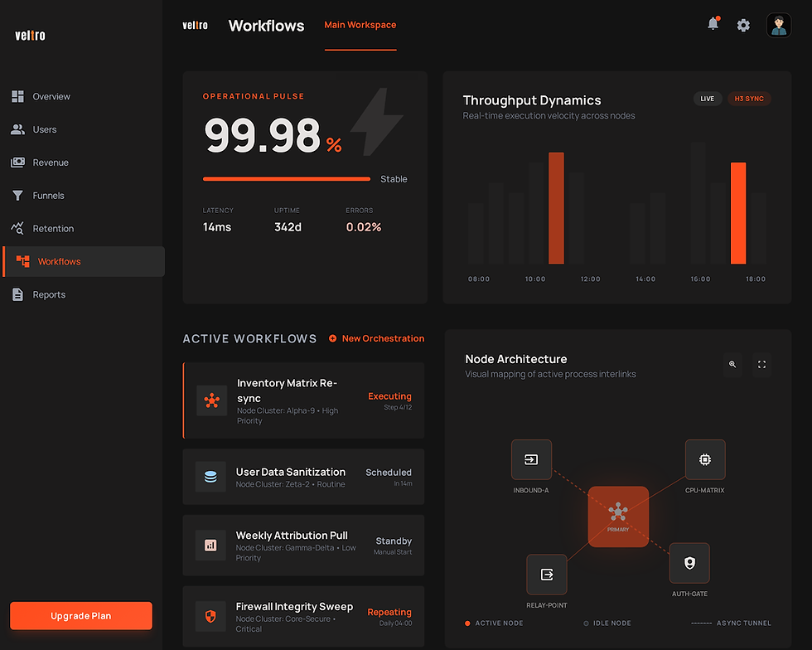Image resolution: width=812 pixels, height=650 pixels.
Task: Click the Funnels filter icon
Action: coord(17,196)
